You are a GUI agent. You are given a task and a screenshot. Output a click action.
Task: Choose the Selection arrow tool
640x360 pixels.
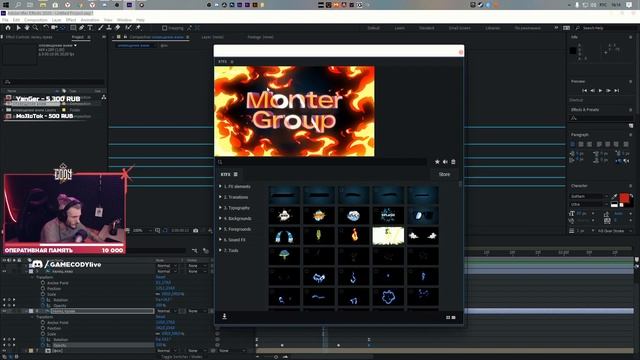(18, 28)
